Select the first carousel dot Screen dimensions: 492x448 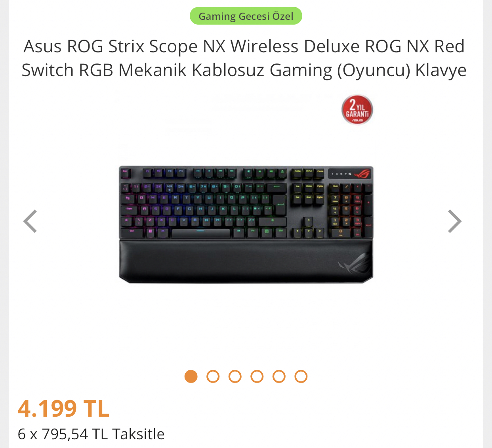tap(191, 376)
